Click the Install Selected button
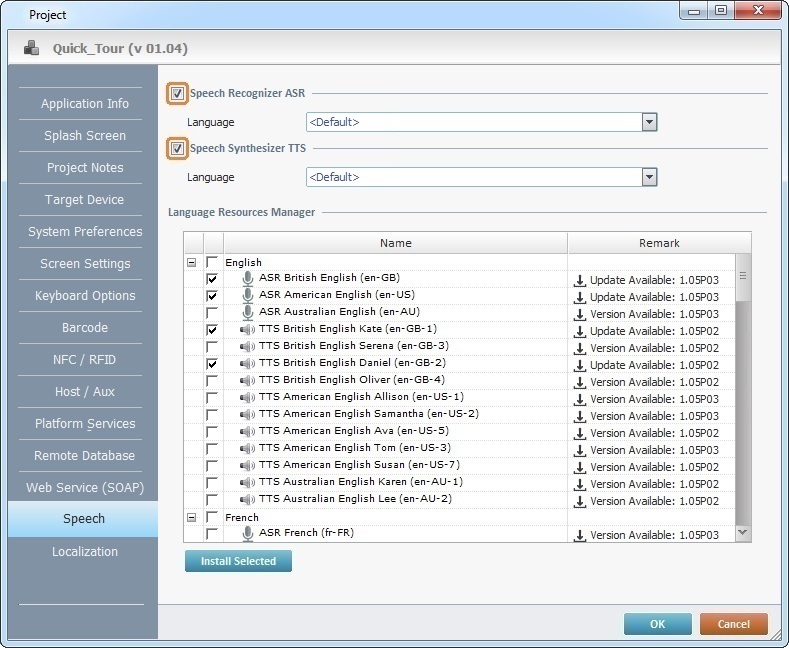This screenshot has width=789, height=648. click(238, 562)
